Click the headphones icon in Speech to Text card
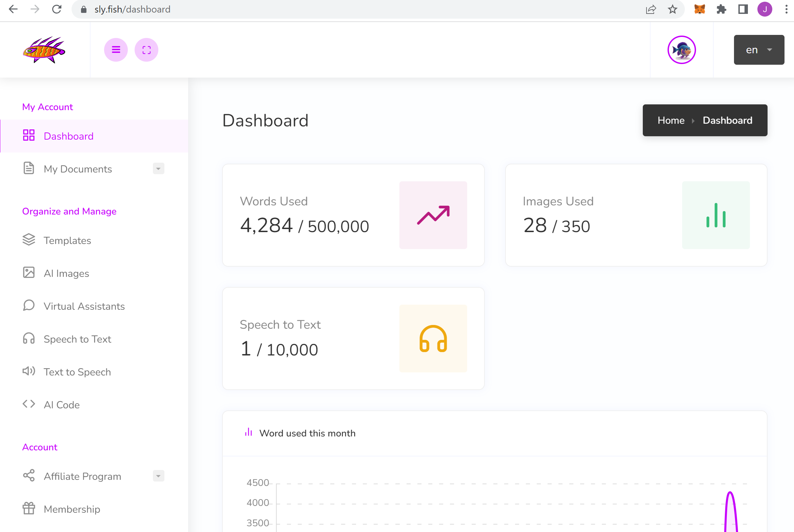The image size is (794, 532). pyautogui.click(x=433, y=339)
